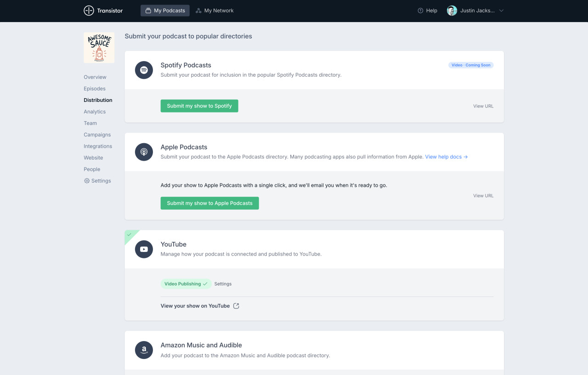Click the YouTube card heading
This screenshot has width=588, height=375.
(174, 245)
